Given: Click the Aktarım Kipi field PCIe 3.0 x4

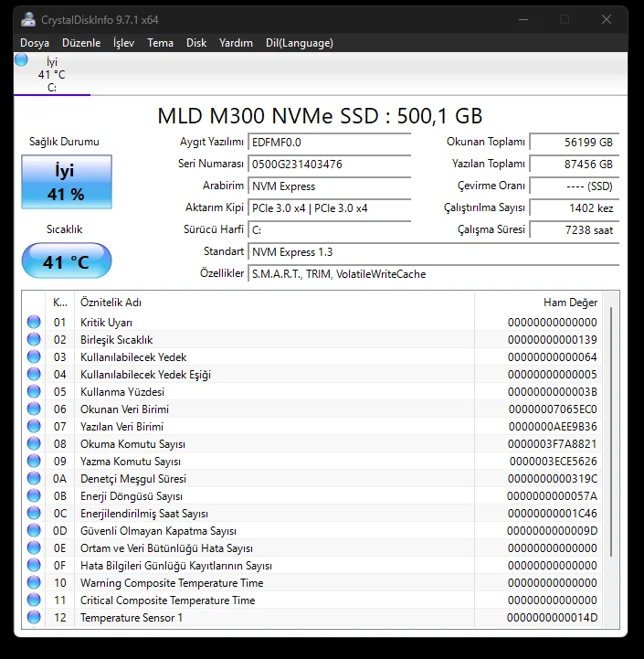Looking at the screenshot, I should coord(330,208).
